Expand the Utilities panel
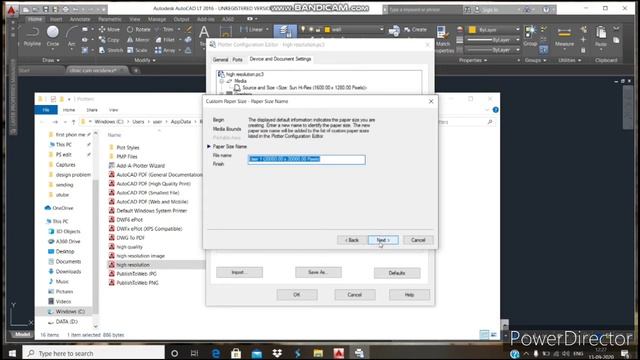 [x=569, y=60]
